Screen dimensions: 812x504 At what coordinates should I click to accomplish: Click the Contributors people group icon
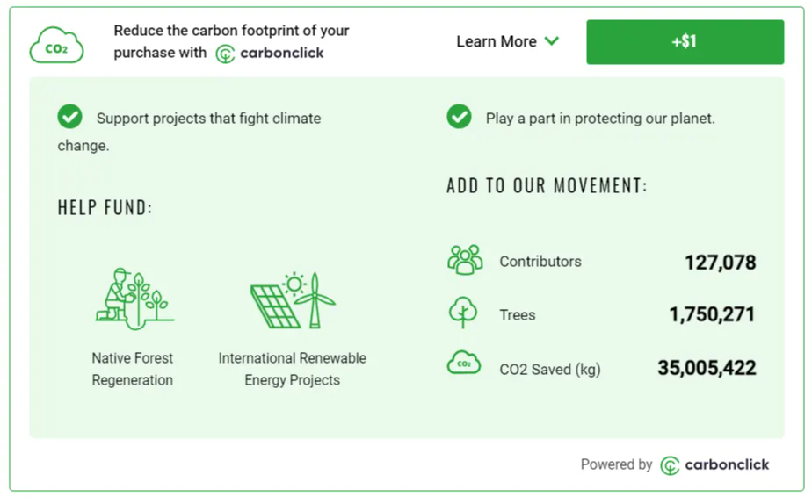coord(465,260)
